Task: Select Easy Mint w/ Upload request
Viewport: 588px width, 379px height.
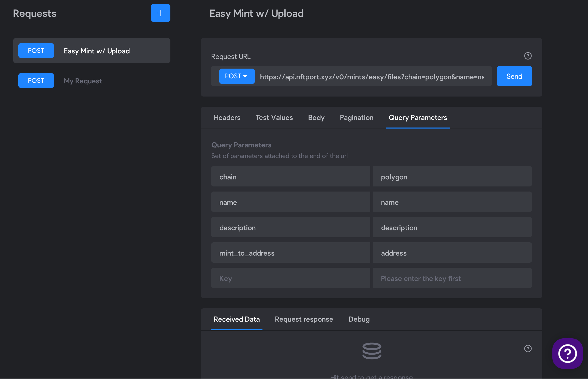Action: [x=92, y=51]
